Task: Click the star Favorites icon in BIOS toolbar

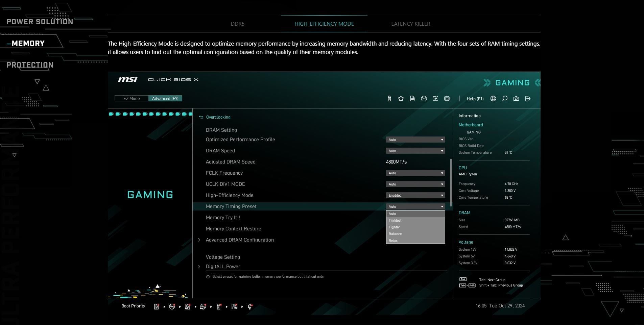Action: [x=401, y=99]
